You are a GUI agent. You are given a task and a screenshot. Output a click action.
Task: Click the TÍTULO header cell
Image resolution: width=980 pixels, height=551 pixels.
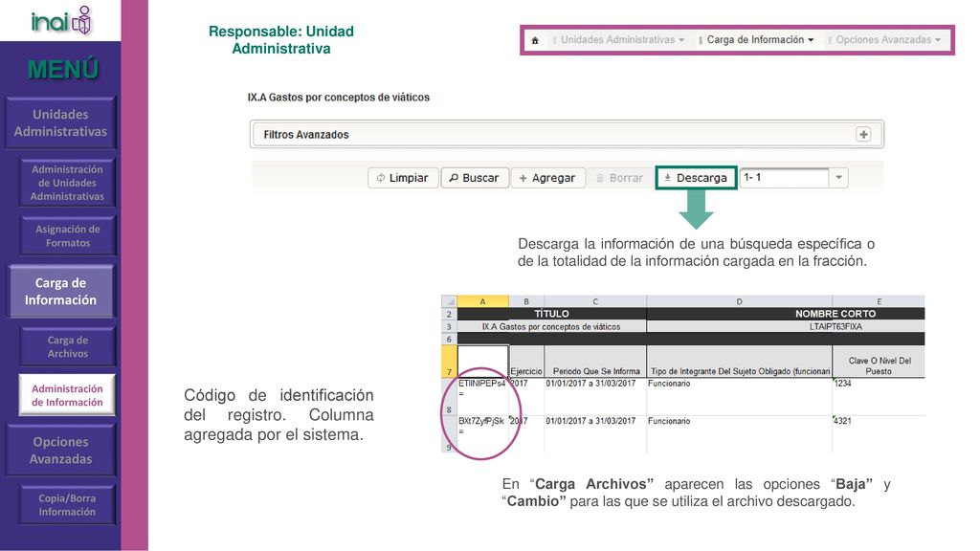coord(551,314)
